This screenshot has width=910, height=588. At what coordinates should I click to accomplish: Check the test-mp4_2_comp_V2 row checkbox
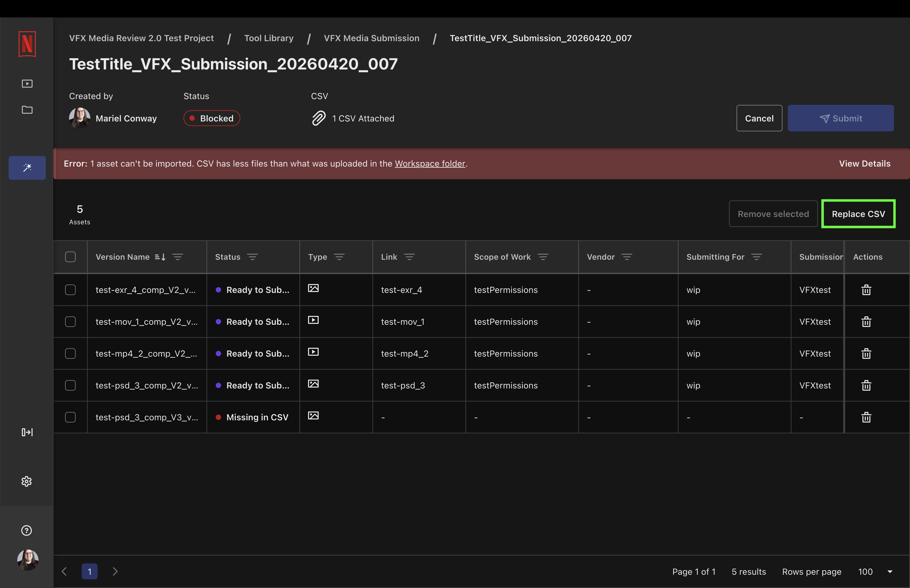[x=70, y=354]
